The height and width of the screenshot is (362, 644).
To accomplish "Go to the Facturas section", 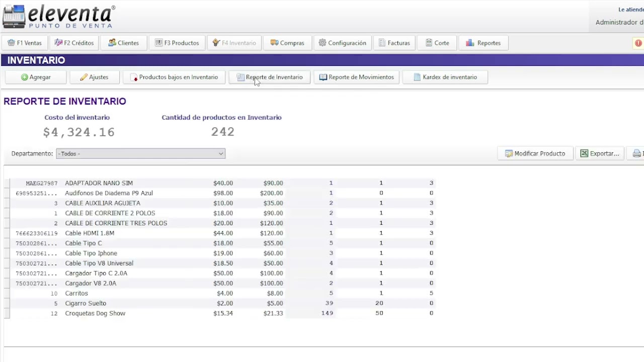I will click(394, 43).
